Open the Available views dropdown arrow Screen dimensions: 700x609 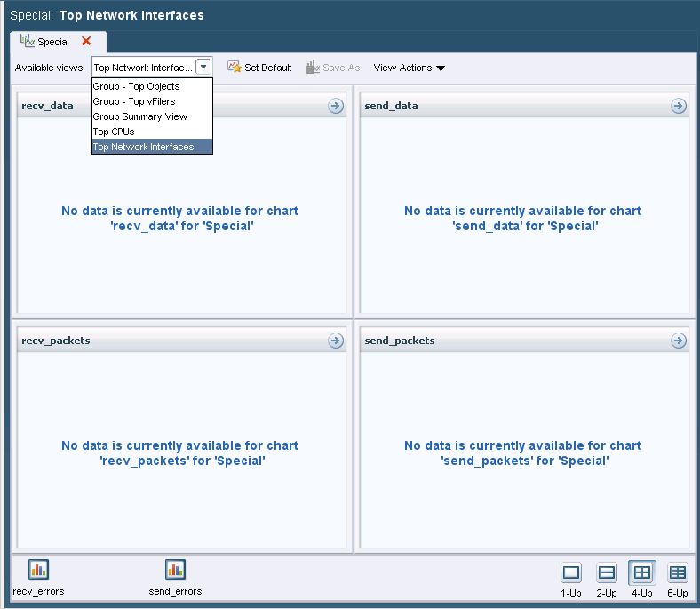pos(203,67)
